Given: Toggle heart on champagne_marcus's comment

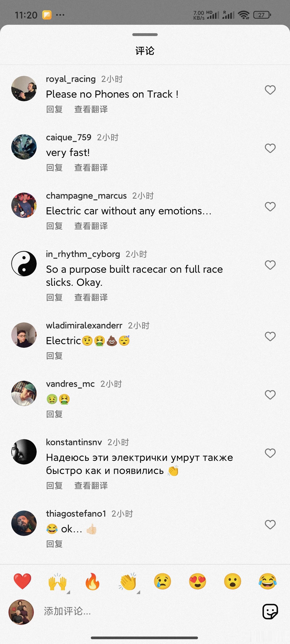Looking at the screenshot, I should (x=270, y=206).
